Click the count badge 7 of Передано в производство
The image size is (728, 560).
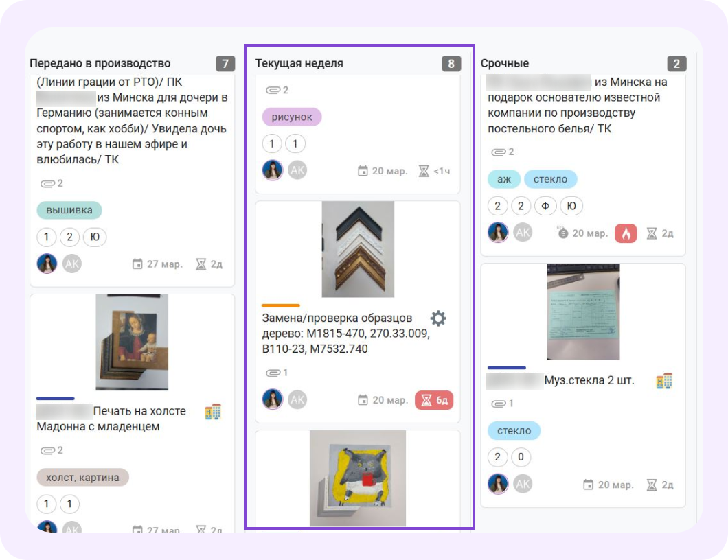225,64
